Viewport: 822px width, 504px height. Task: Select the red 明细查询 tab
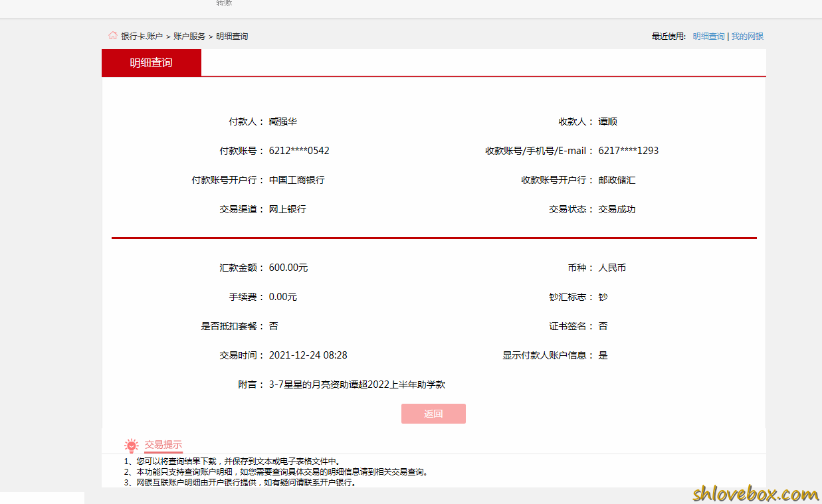[152, 63]
